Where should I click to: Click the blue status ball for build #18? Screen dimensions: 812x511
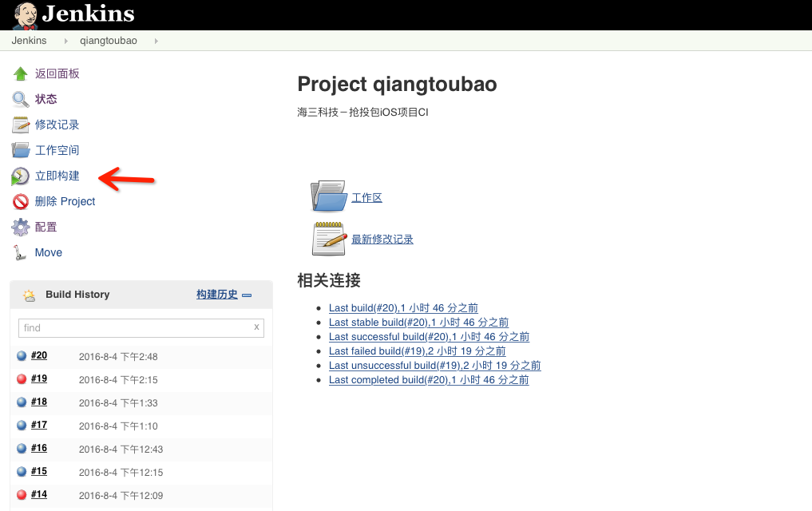[x=22, y=402]
